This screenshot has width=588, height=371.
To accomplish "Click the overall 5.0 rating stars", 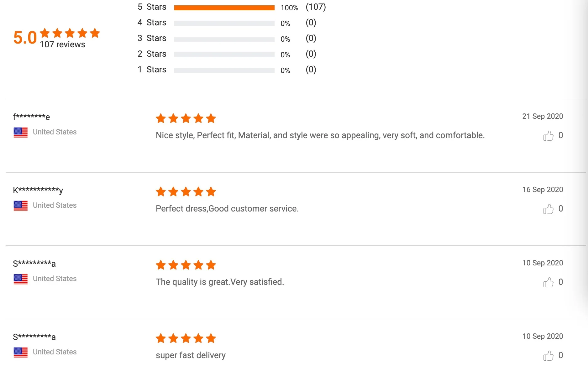I will tap(70, 33).
